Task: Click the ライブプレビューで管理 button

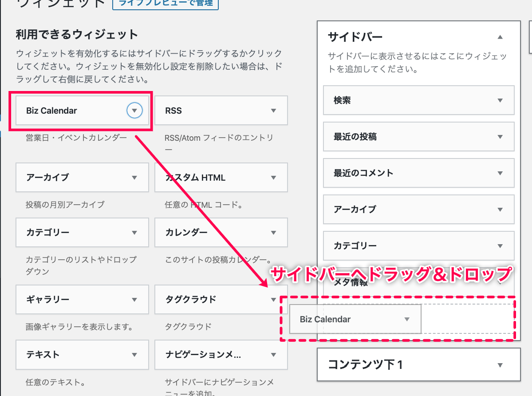Action: click(x=166, y=4)
